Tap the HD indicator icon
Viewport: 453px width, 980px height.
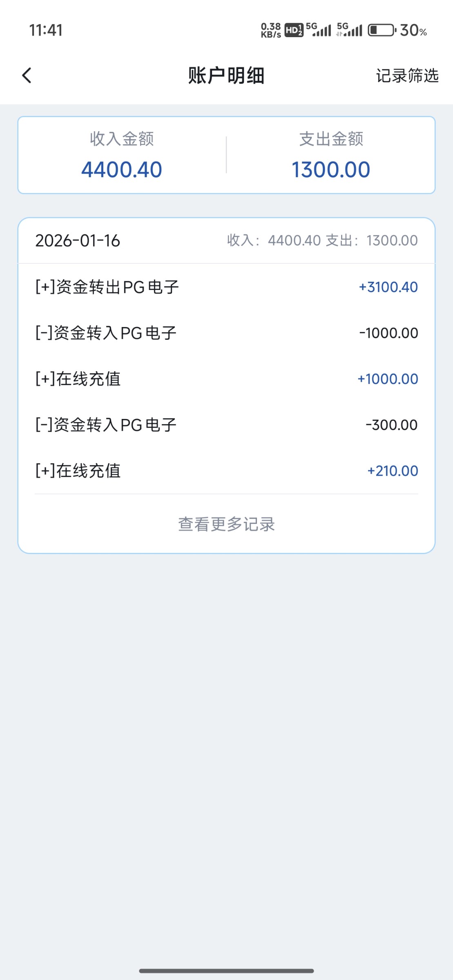pos(294,30)
